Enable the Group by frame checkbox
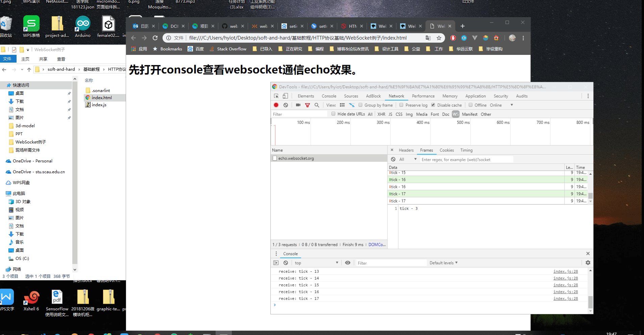The height and width of the screenshot is (335, 644). coord(360,105)
